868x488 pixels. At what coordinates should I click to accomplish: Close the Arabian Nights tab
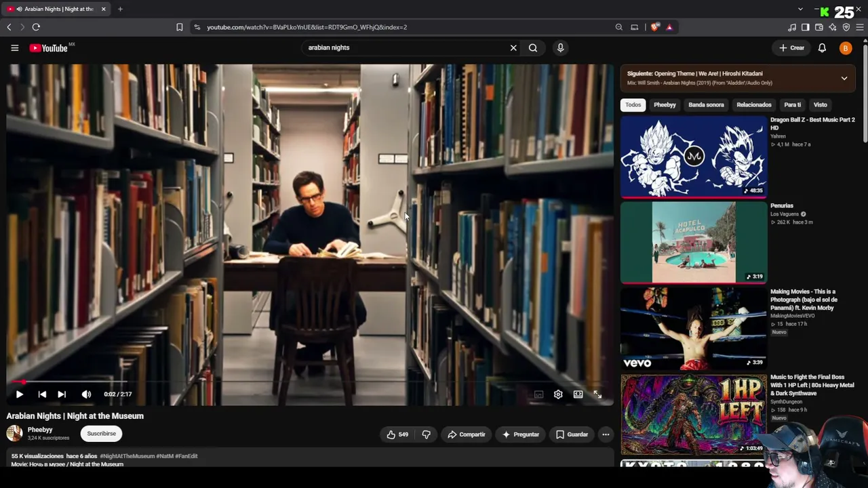pyautogui.click(x=103, y=9)
